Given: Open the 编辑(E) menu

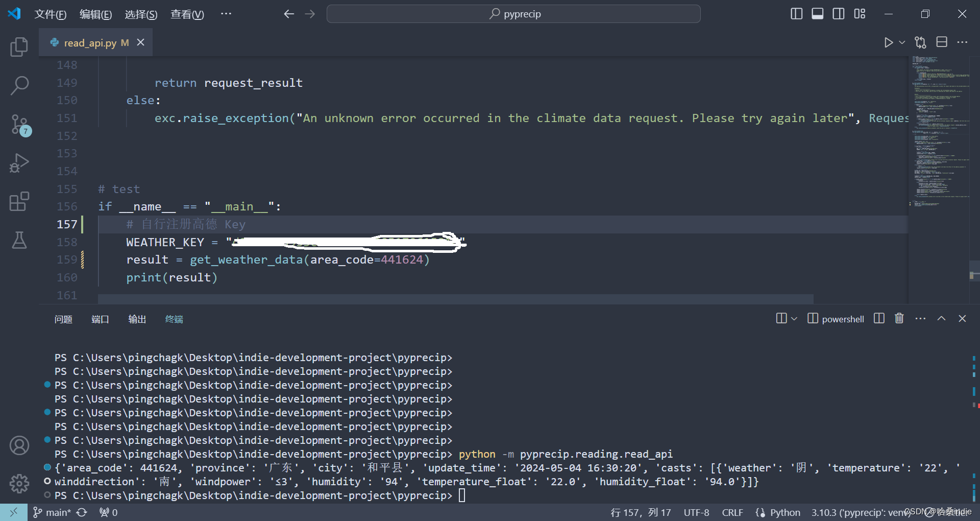Looking at the screenshot, I should coord(96,14).
